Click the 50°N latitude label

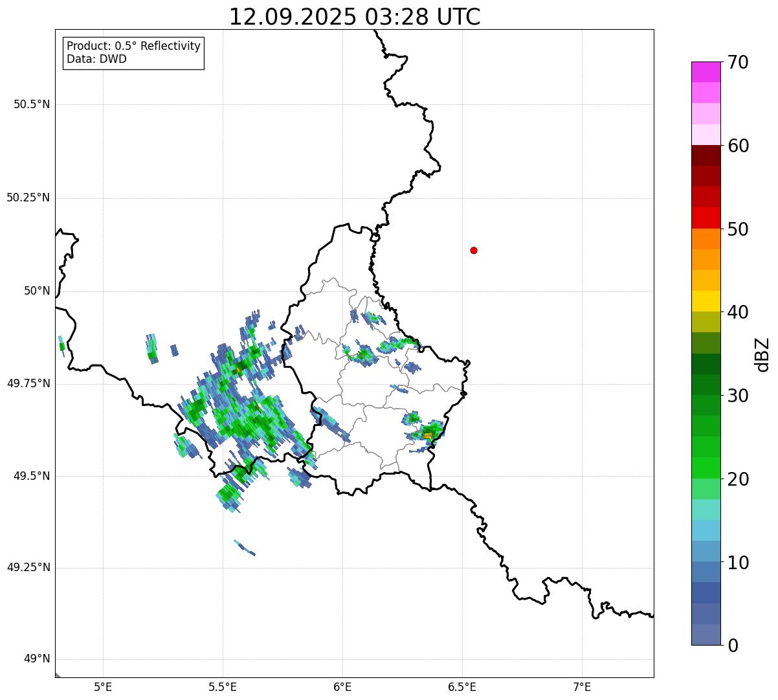37,291
